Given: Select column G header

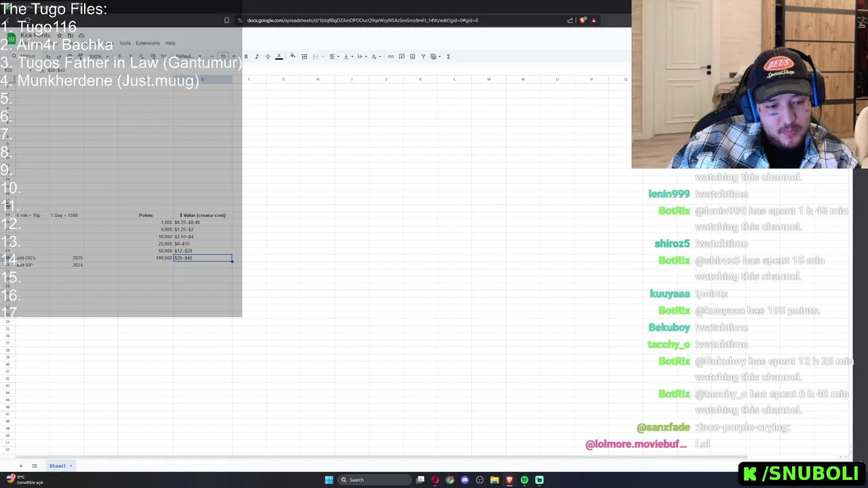Looking at the screenshot, I should (283, 79).
